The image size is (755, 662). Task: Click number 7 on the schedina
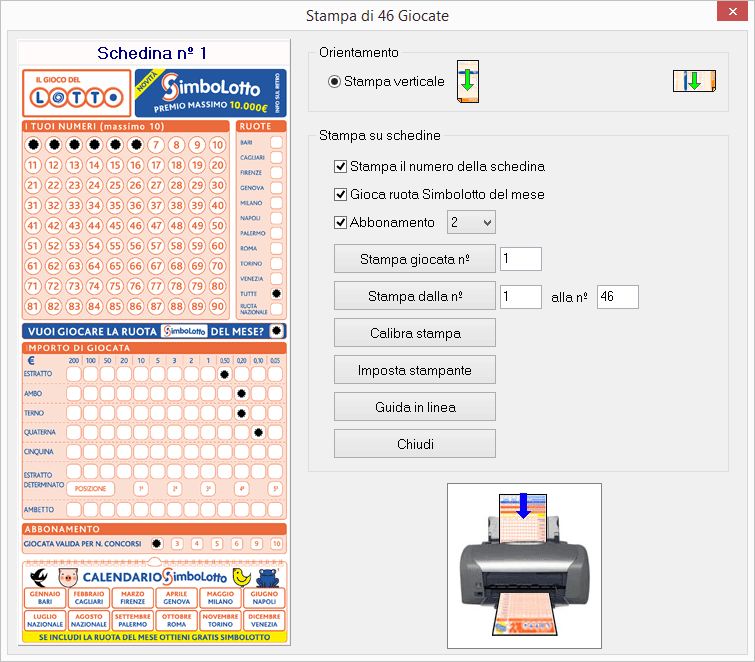coord(156,144)
